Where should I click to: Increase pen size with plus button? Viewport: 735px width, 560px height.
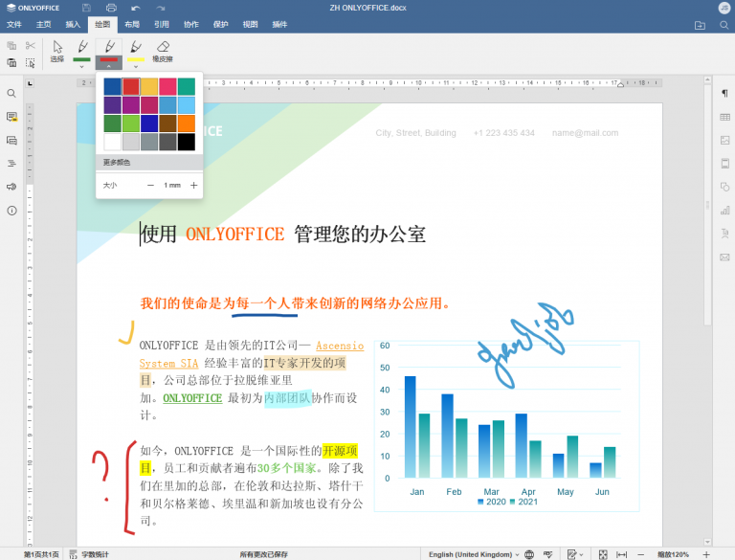(x=193, y=186)
